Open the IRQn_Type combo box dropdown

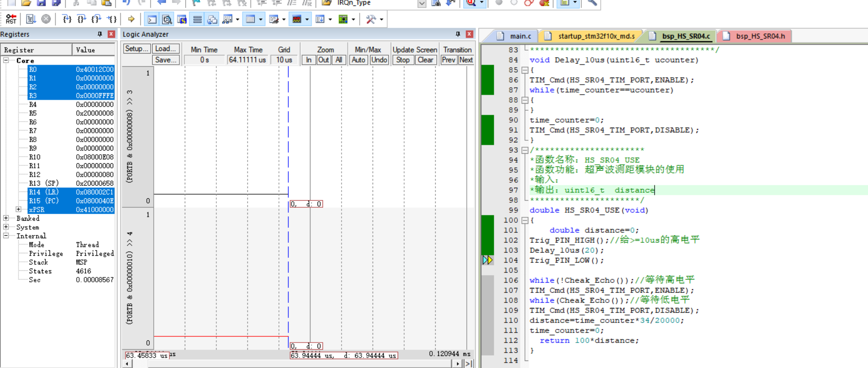[422, 4]
